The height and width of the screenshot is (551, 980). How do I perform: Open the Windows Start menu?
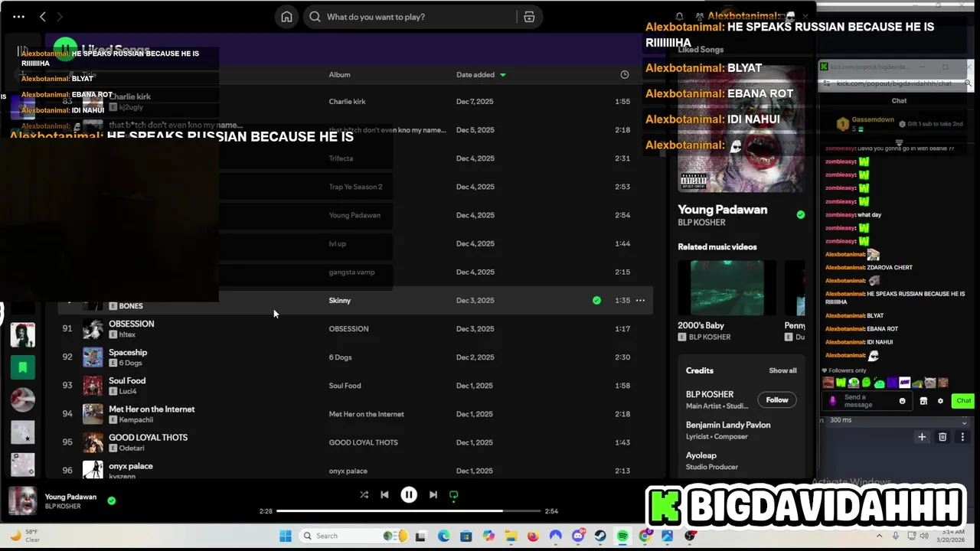click(x=285, y=536)
